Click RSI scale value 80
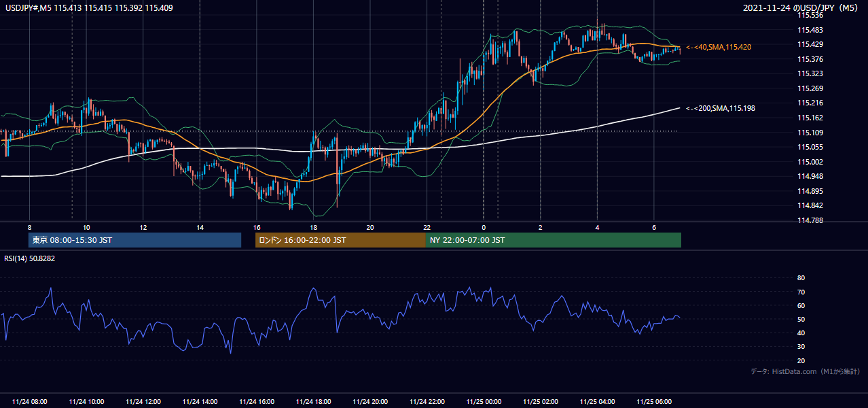The width and height of the screenshot is (868, 408). pyautogui.click(x=801, y=278)
